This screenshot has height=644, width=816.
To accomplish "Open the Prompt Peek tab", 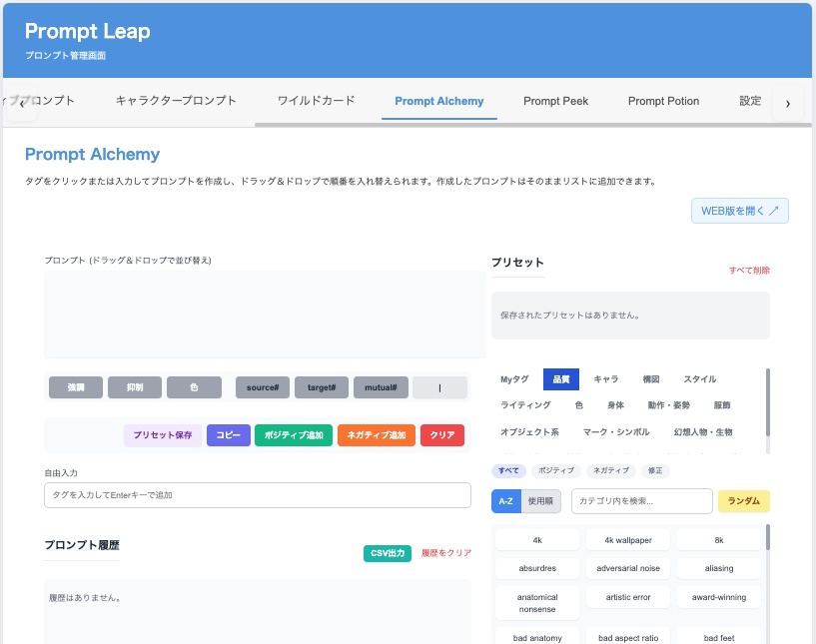I will click(x=555, y=101).
